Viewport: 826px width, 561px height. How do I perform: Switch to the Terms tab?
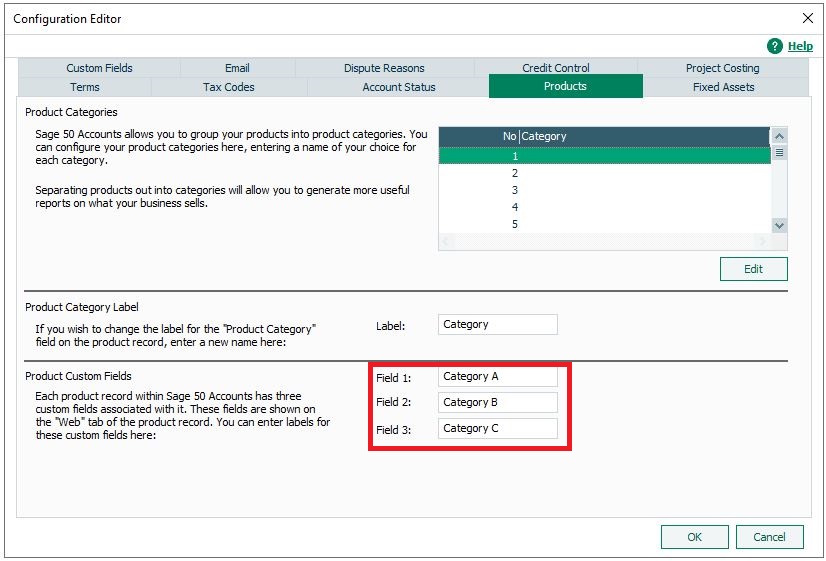click(x=85, y=87)
